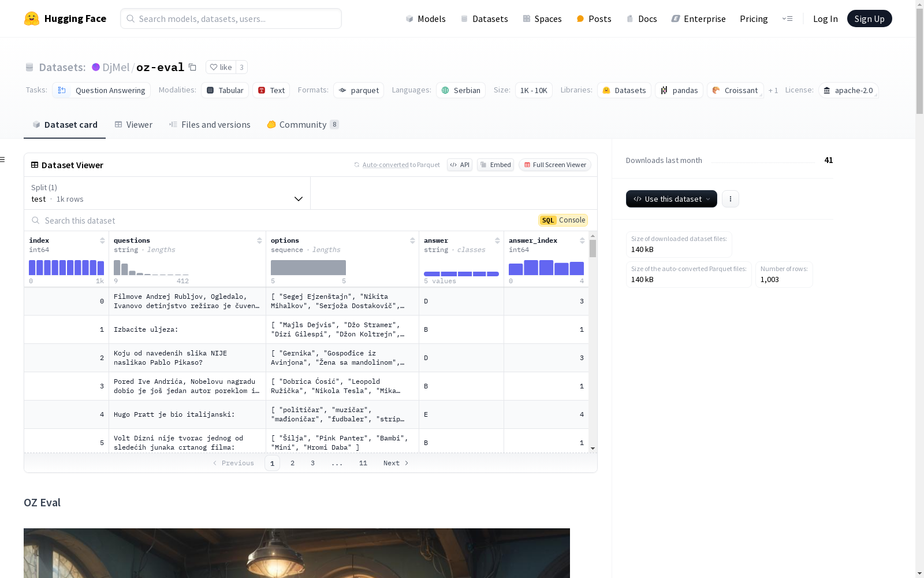Like the oz-eval dataset
This screenshot has height=578, width=924.
(221, 67)
